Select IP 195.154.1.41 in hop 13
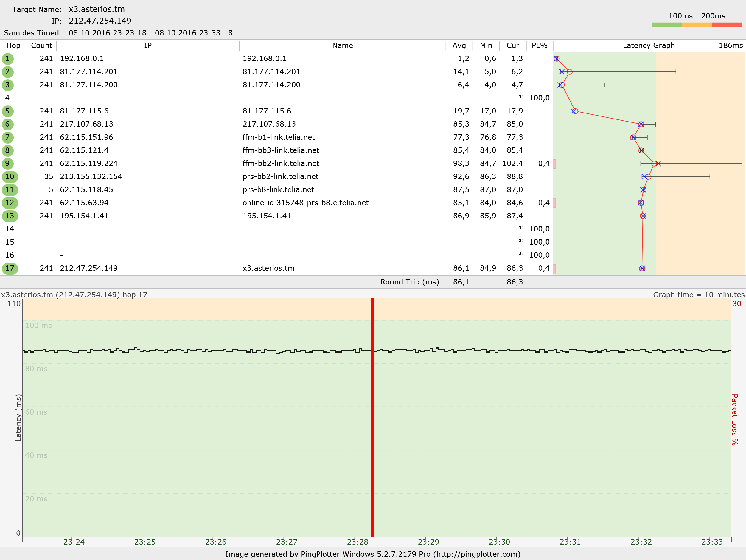 click(x=84, y=216)
